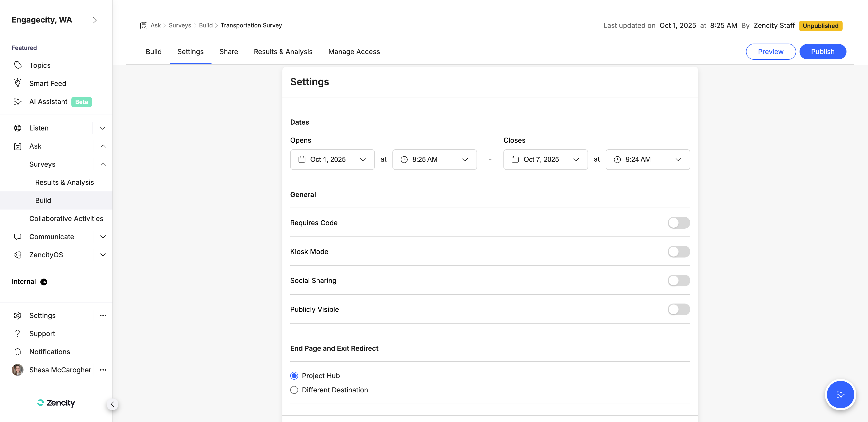Turn on Social Sharing
Viewport: 868px width, 422px height.
tap(679, 280)
